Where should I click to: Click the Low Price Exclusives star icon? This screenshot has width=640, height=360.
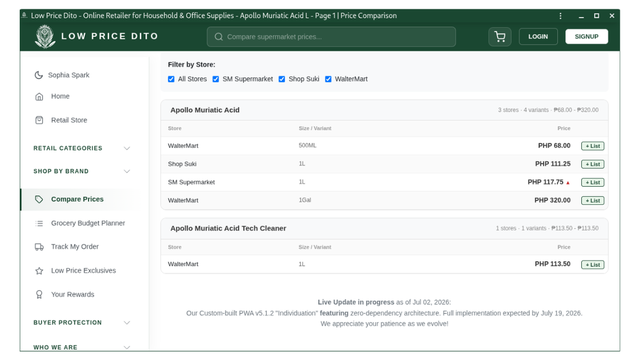click(39, 271)
